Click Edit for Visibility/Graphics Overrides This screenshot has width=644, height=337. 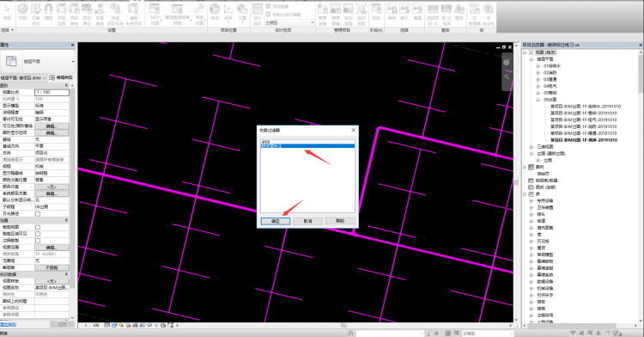tap(52, 126)
